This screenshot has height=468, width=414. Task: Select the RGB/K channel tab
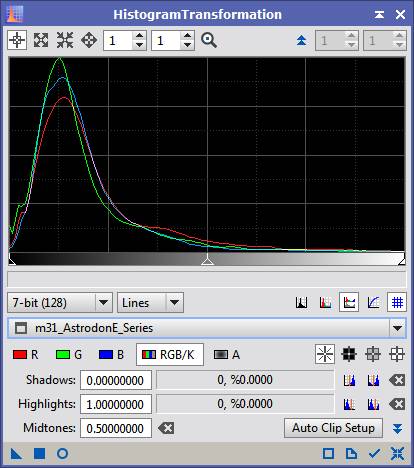[170, 355]
